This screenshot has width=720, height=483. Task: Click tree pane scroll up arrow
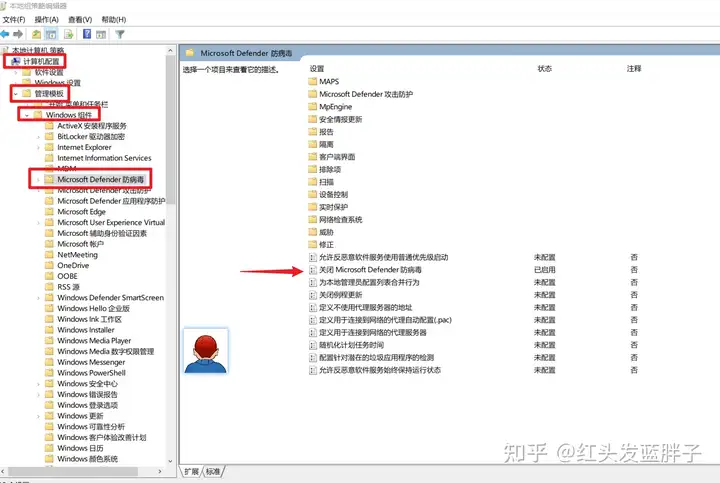point(170,50)
